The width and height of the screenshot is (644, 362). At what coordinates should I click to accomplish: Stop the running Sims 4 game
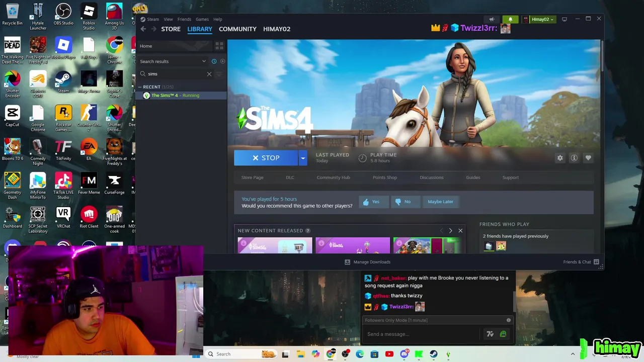tap(266, 158)
